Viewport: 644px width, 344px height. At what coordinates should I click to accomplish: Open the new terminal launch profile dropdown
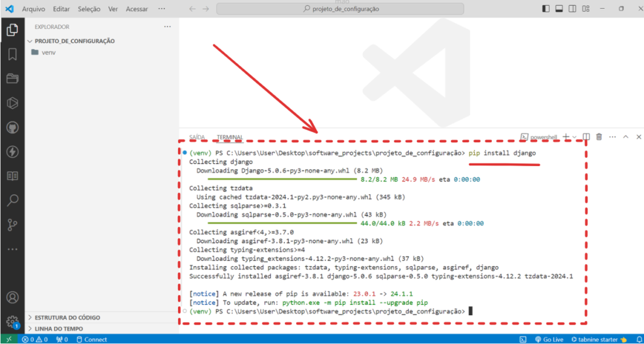click(x=575, y=136)
